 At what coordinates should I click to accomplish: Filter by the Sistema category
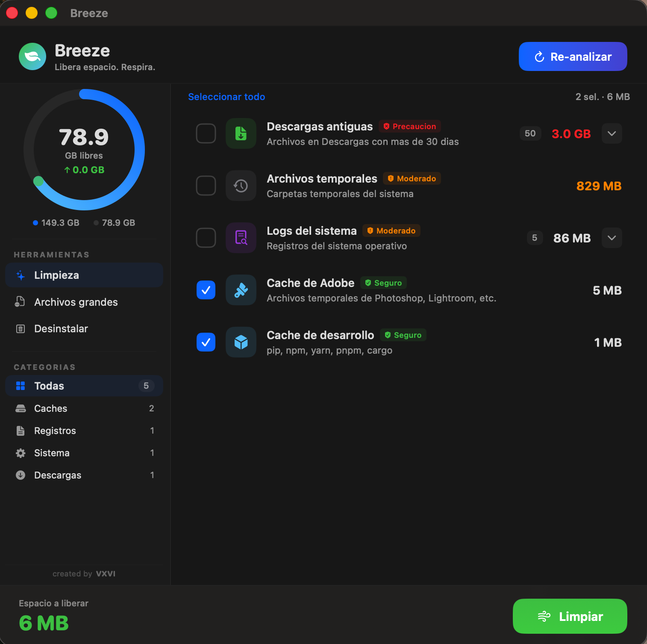[84, 453]
